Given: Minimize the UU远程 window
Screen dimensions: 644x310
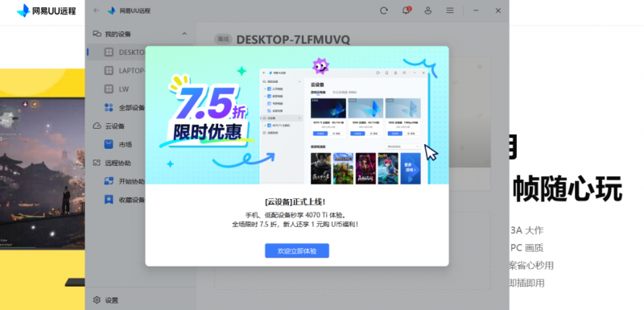Looking at the screenshot, I should (476, 10).
